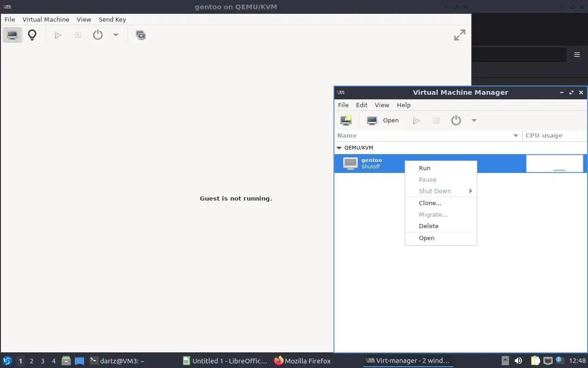Viewport: 588px width, 368px height.
Task: Choose Open from the context menu
Action: [x=441, y=238]
